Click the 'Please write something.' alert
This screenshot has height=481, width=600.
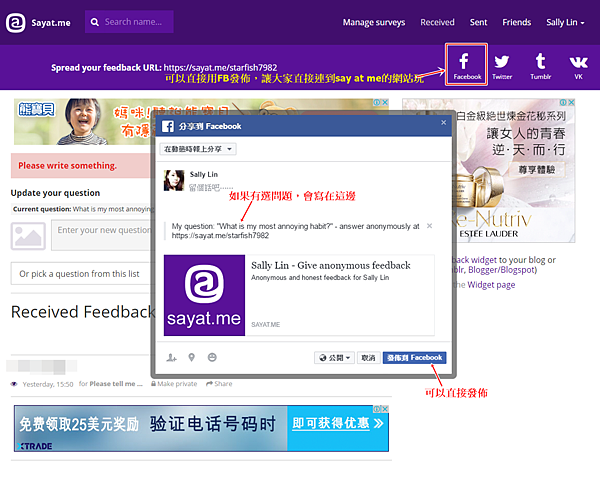click(81, 166)
